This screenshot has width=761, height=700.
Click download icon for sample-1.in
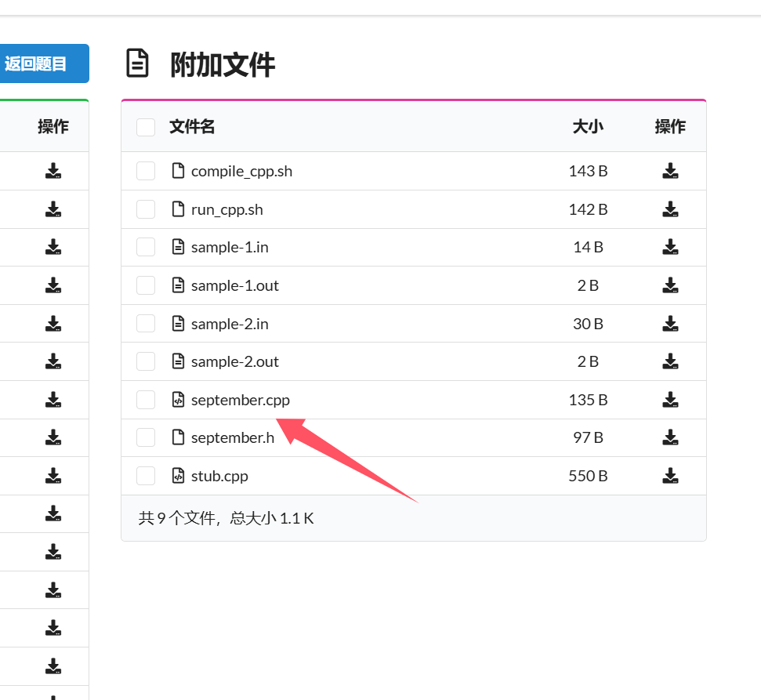pyautogui.click(x=670, y=247)
